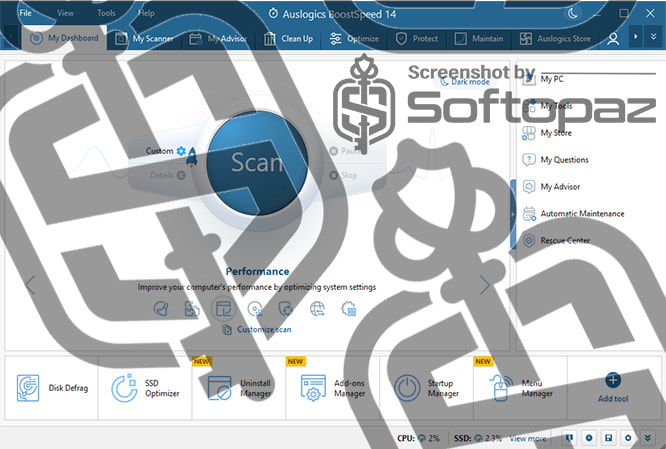
Task: Open the View menu
Action: [x=65, y=13]
